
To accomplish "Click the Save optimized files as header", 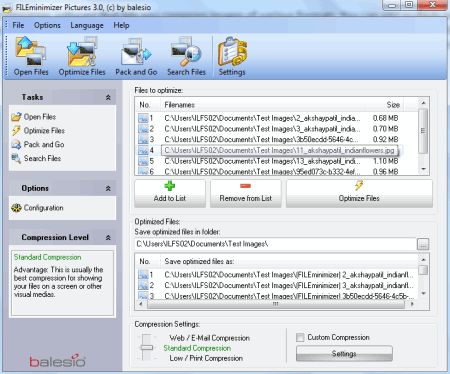I will click(x=289, y=262).
